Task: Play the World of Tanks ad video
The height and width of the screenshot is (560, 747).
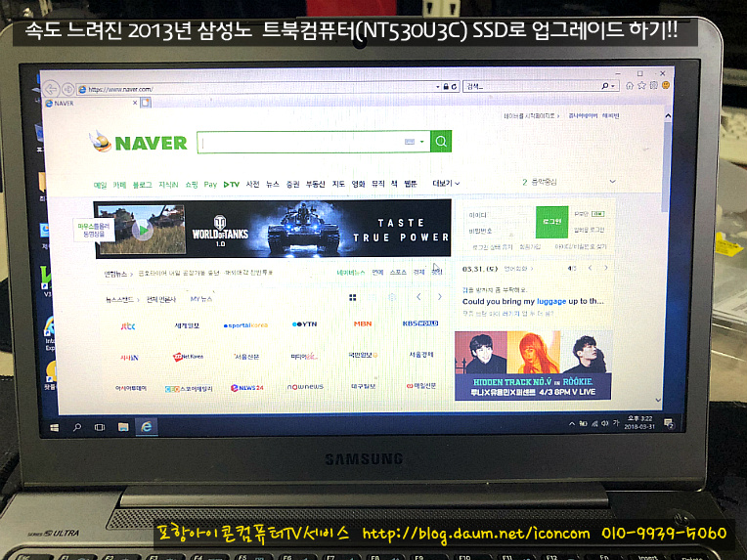Action: point(143,230)
